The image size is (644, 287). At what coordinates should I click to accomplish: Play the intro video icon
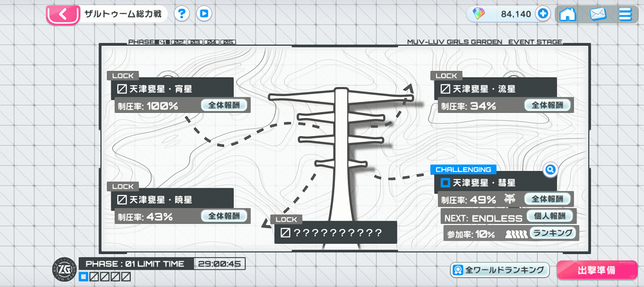coord(204,14)
